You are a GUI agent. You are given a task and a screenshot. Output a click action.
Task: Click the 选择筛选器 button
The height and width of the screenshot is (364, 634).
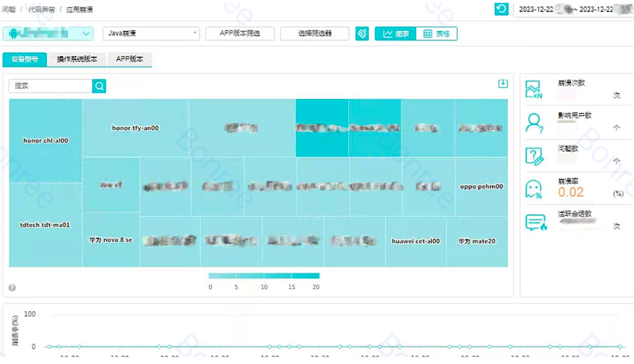coord(314,33)
